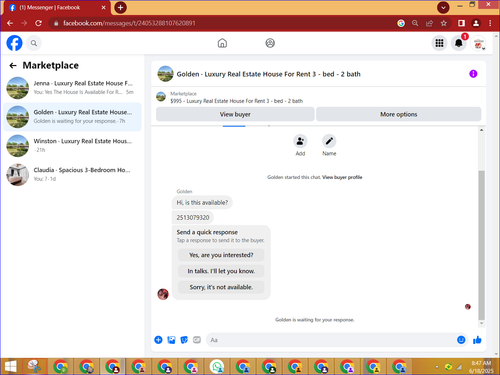Open more actions plus icon in composer
The image size is (500, 375).
158,340
